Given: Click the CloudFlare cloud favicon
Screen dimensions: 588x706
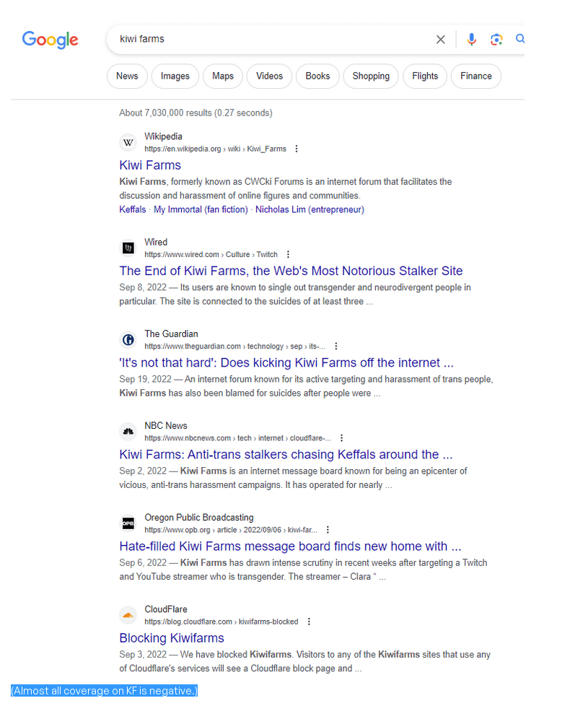Looking at the screenshot, I should [128, 615].
